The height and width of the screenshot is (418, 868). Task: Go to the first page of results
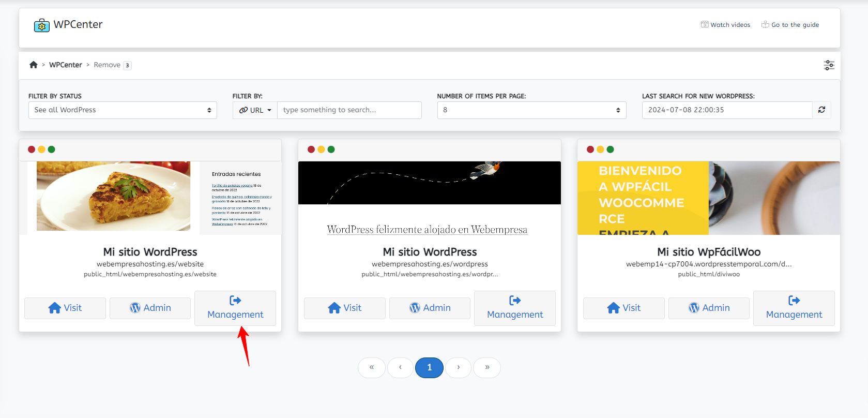(372, 367)
